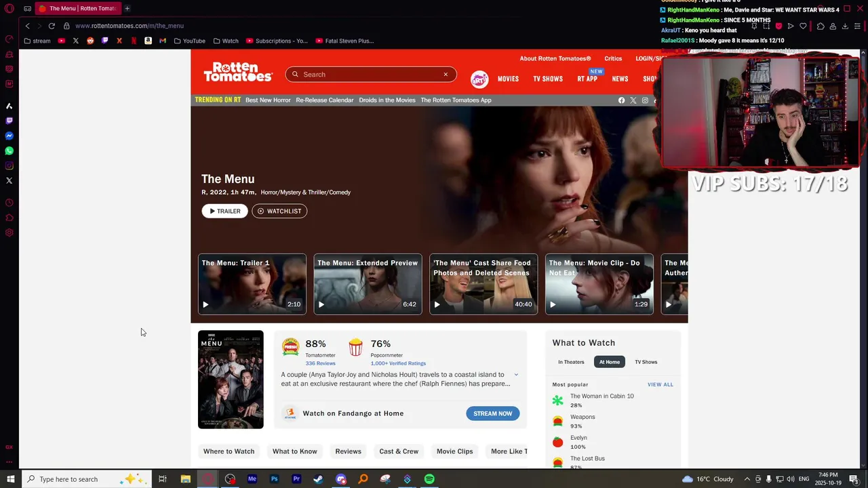The height and width of the screenshot is (488, 868).
Task: Open The Rotten Tomatoes App link
Action: [456, 100]
